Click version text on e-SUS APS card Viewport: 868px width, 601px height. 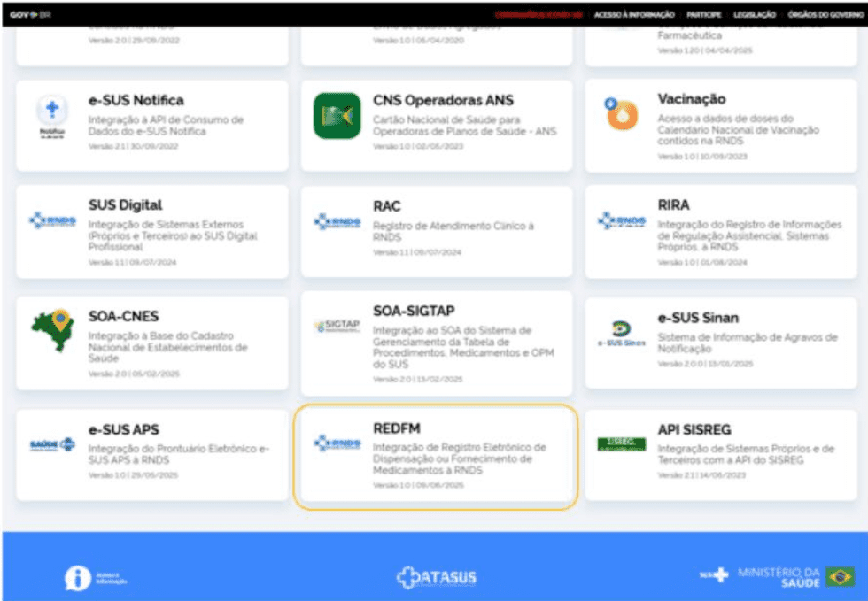pyautogui.click(x=133, y=474)
